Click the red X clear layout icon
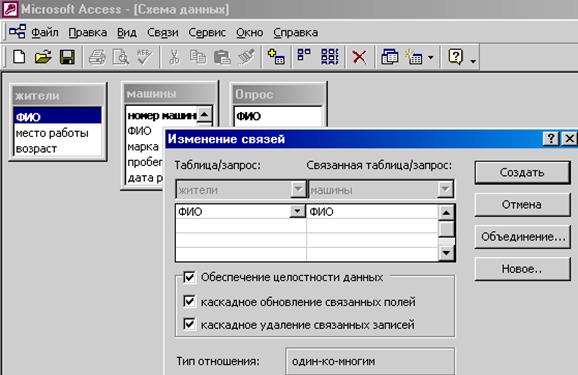This screenshot has height=375, width=578. (359, 57)
